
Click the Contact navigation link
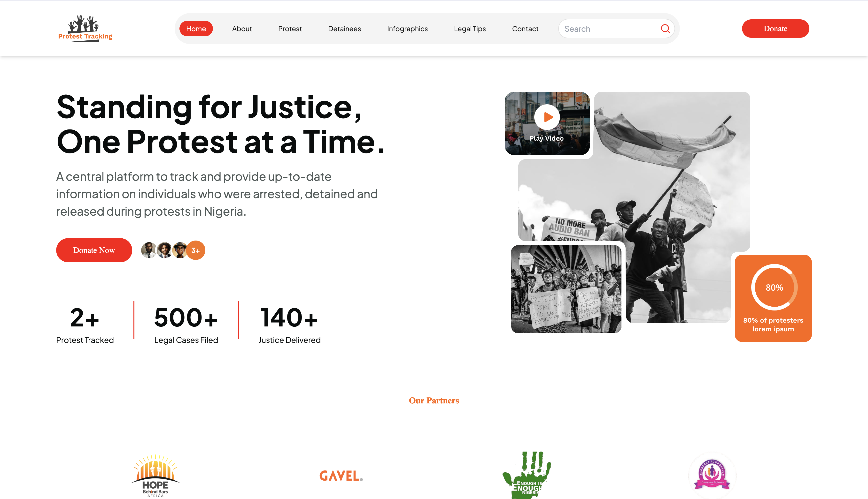click(x=525, y=29)
